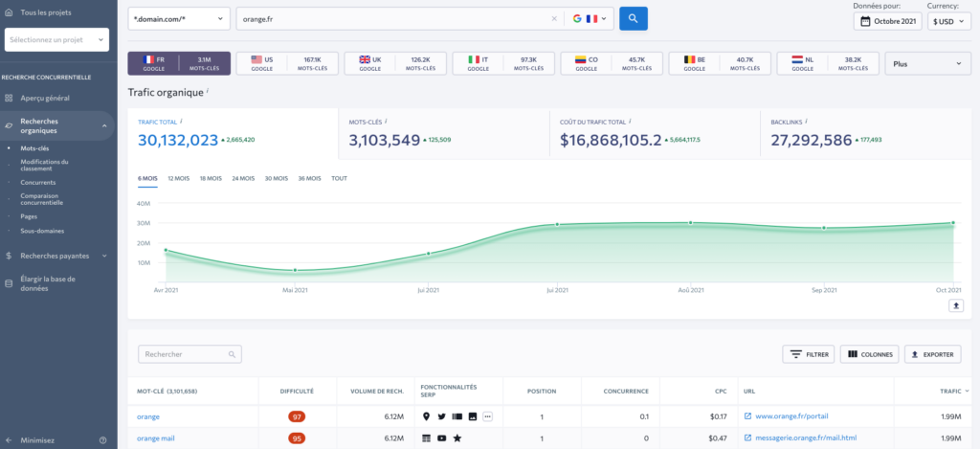Select the CO Google 45.7K database
This screenshot has width=980, height=449.
(x=612, y=63)
